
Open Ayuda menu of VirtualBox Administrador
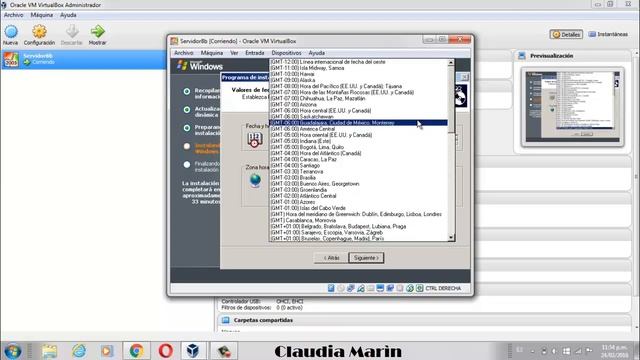pos(68,15)
